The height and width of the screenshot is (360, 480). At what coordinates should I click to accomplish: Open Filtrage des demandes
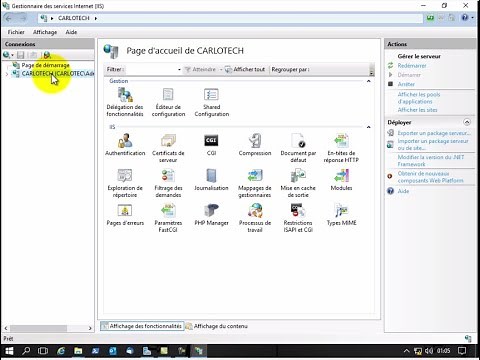pos(168,183)
